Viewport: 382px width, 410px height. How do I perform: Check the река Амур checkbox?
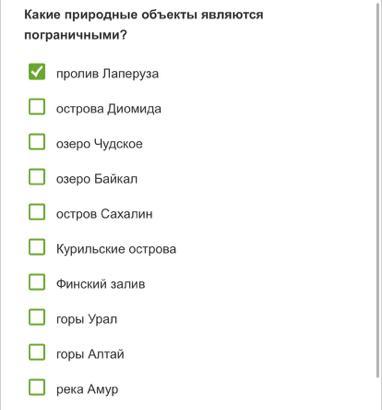[37, 387]
